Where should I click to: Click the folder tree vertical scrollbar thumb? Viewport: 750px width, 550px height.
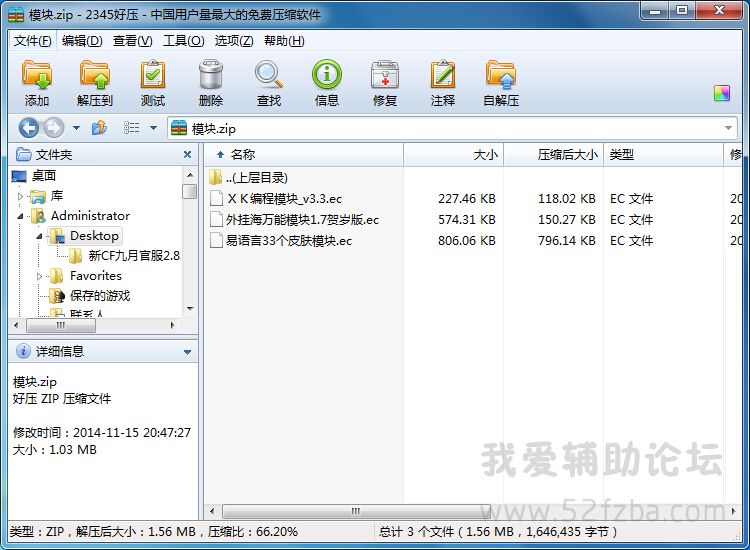click(190, 191)
